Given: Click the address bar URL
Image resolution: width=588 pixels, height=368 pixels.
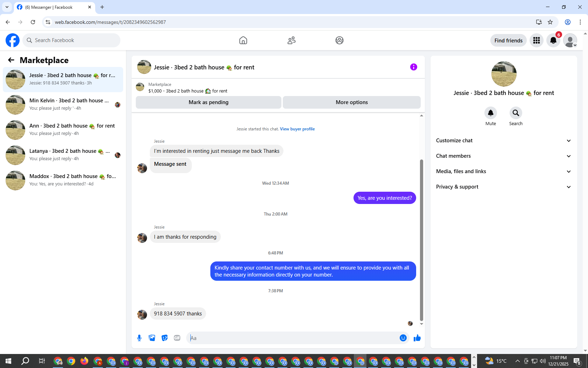Looking at the screenshot, I should pos(110,22).
